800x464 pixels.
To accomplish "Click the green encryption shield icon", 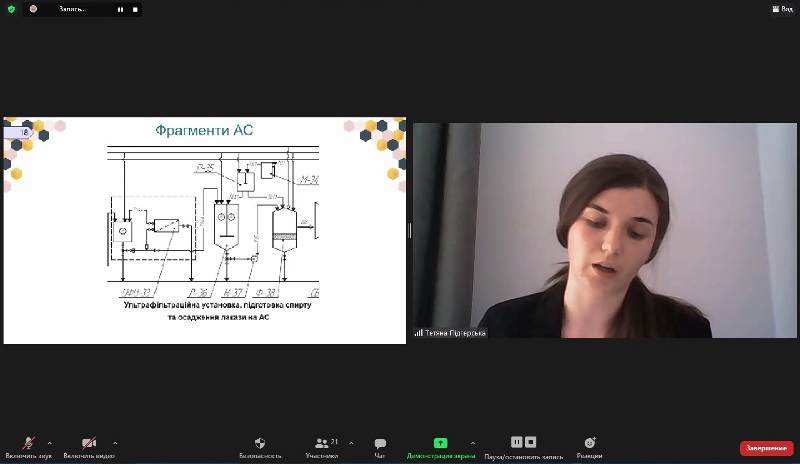I will (x=11, y=9).
